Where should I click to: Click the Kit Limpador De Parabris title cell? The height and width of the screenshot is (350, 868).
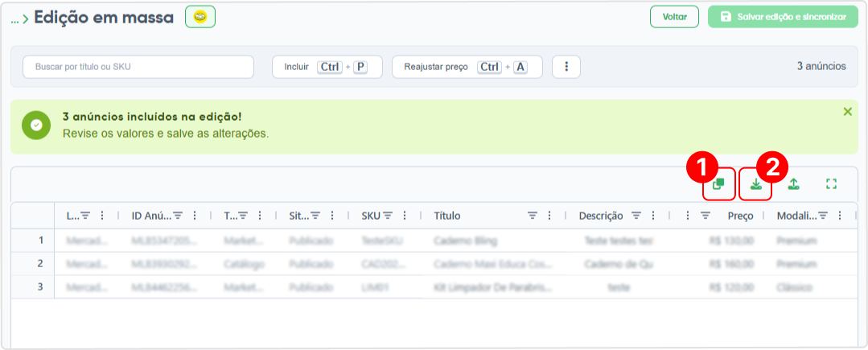pyautogui.click(x=494, y=287)
